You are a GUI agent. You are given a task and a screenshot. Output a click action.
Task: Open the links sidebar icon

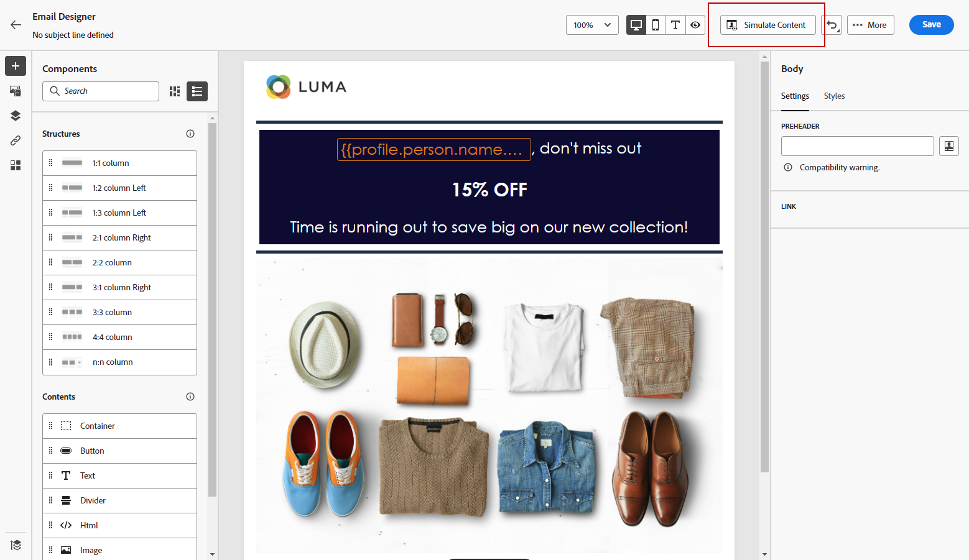pos(16,140)
